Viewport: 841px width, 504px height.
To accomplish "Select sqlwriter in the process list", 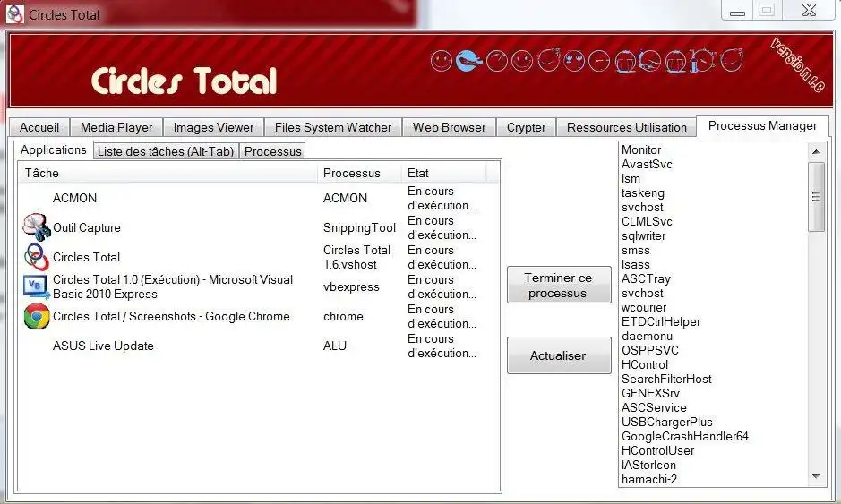I will pos(643,236).
